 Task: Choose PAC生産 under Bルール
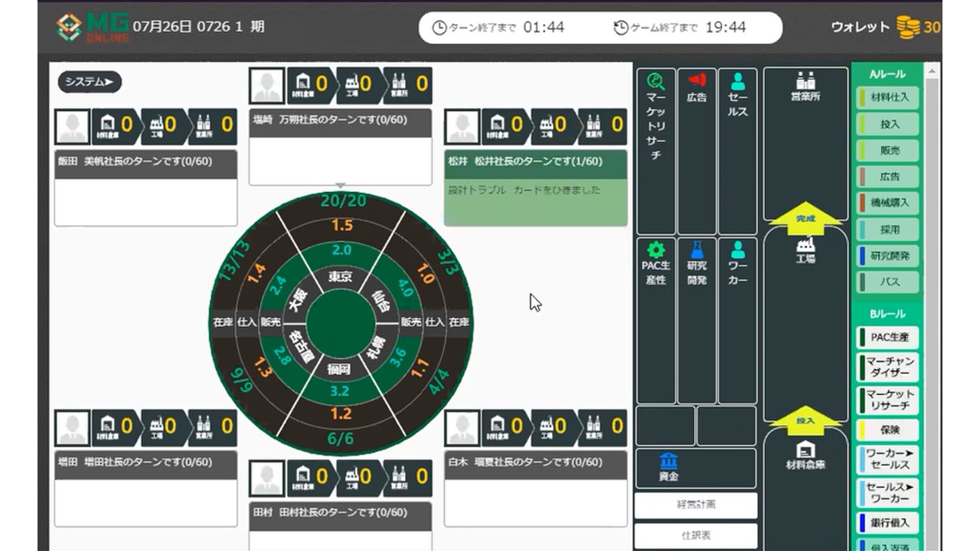[887, 337]
